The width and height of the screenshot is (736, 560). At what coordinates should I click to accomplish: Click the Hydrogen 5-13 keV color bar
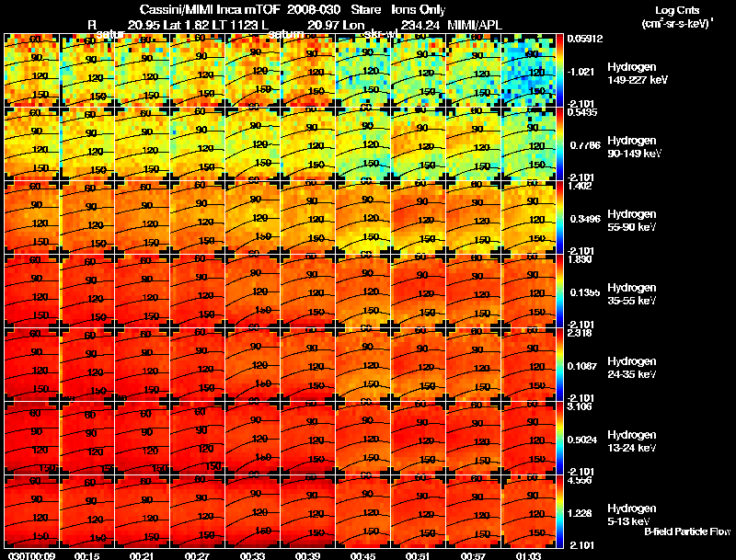coord(559,511)
